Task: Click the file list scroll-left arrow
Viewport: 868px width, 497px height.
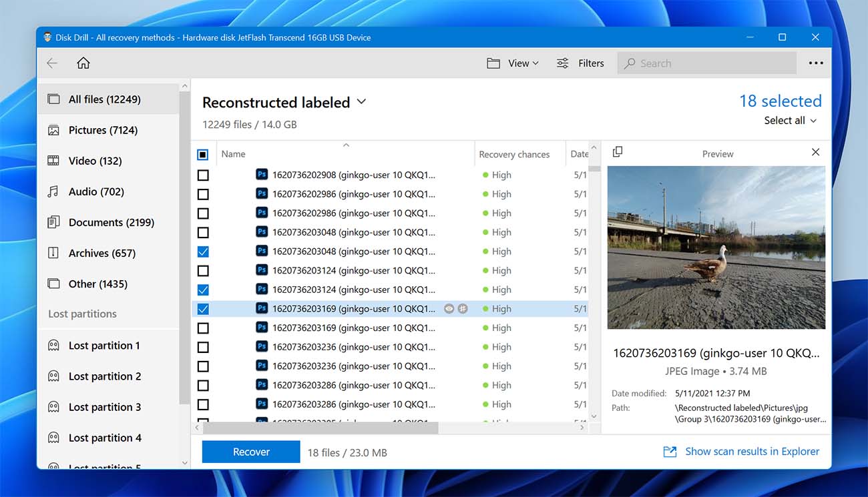Action: (198, 427)
